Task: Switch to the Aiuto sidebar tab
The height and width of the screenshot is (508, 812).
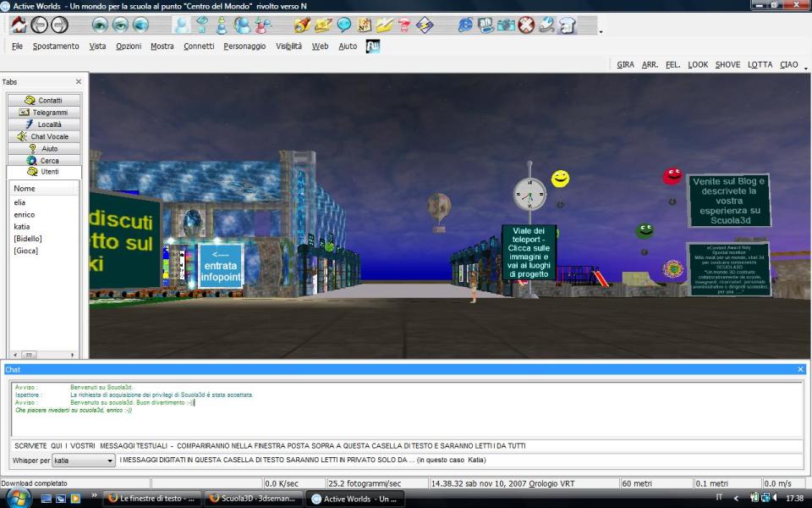Action: [x=44, y=148]
